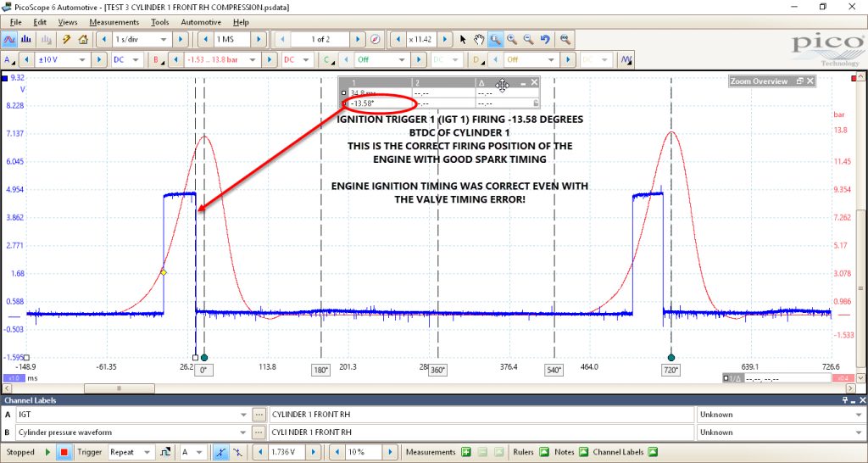868x463 pixels.
Task: Open the Edit menu
Action: [x=40, y=22]
